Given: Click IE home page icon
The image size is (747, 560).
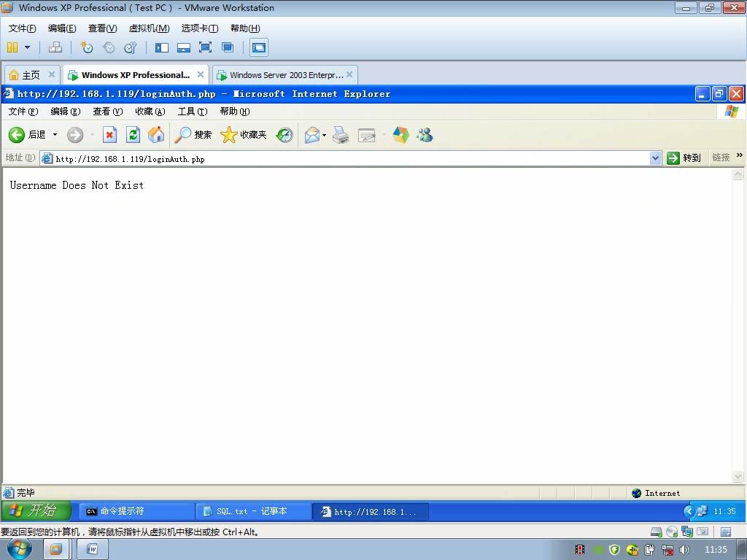Looking at the screenshot, I should (x=156, y=135).
